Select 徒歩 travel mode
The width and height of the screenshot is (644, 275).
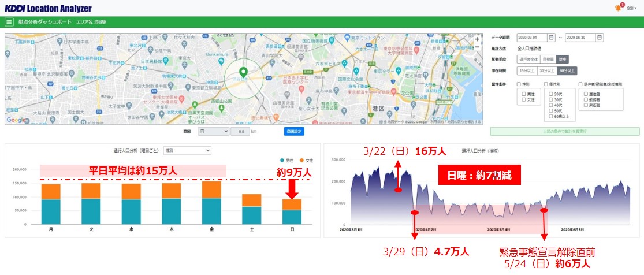click(563, 59)
